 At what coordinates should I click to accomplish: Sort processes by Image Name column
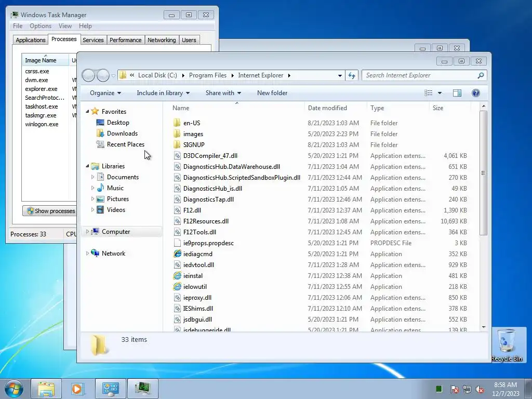(45, 60)
